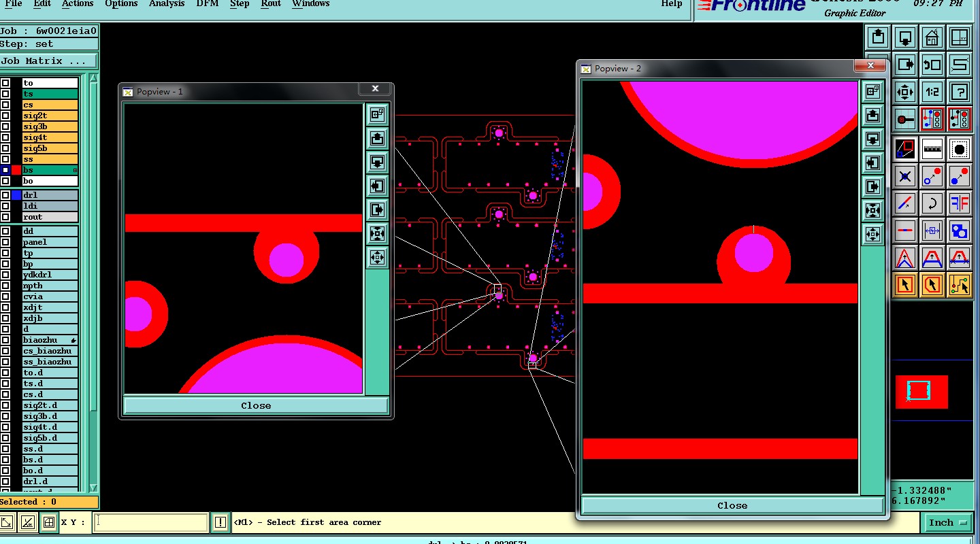Click the question mark help icon
This screenshot has width=980, height=544.
(959, 92)
